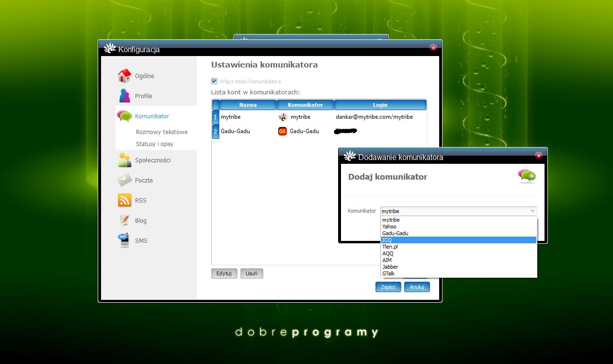Open the Profile settings label
The width and height of the screenshot is (613, 364).
pyautogui.click(x=144, y=96)
